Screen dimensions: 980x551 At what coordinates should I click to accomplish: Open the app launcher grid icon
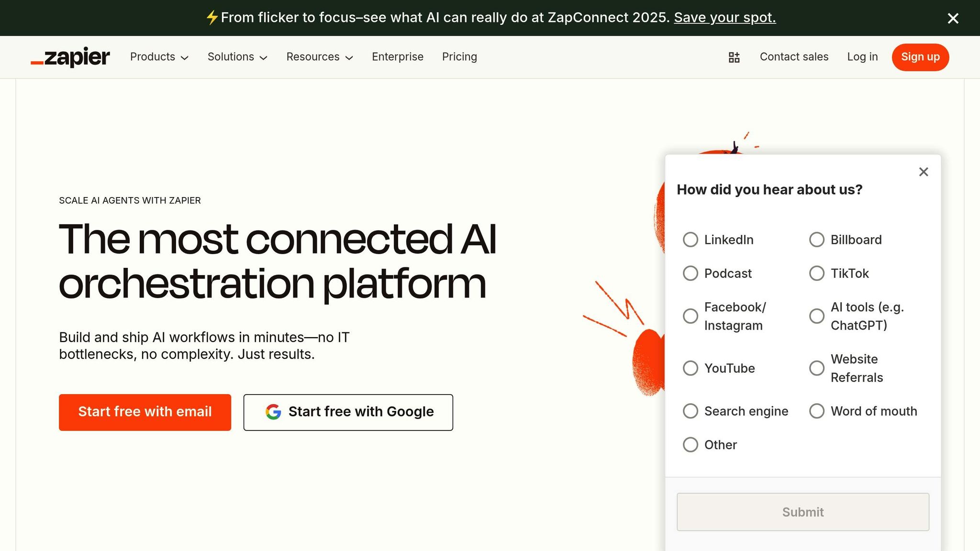(734, 57)
